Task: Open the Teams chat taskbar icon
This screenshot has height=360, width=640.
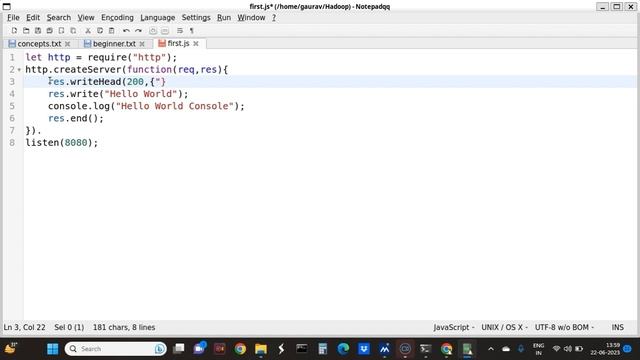Action: 200,349
